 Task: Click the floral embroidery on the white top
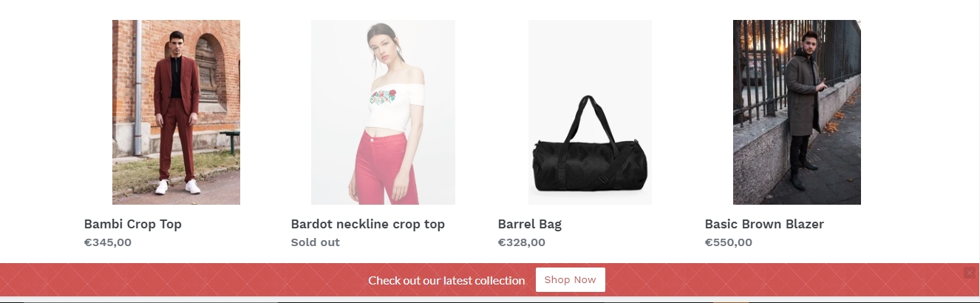[383, 96]
